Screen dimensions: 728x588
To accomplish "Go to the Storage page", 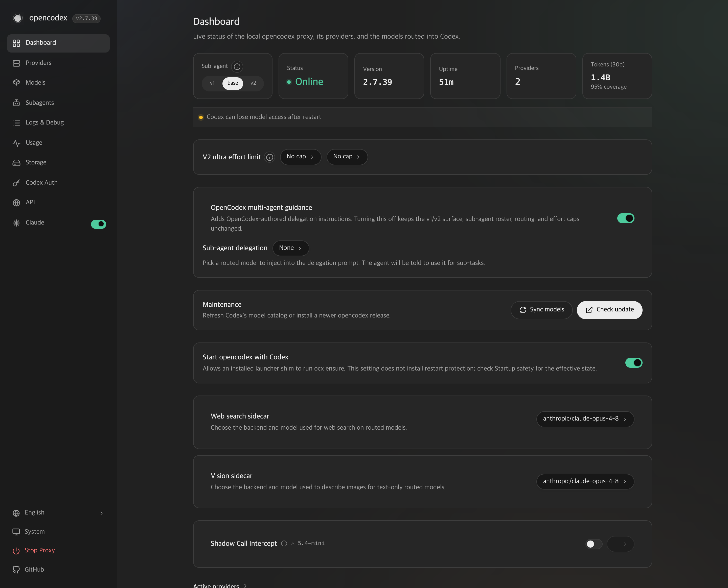I will [58, 163].
